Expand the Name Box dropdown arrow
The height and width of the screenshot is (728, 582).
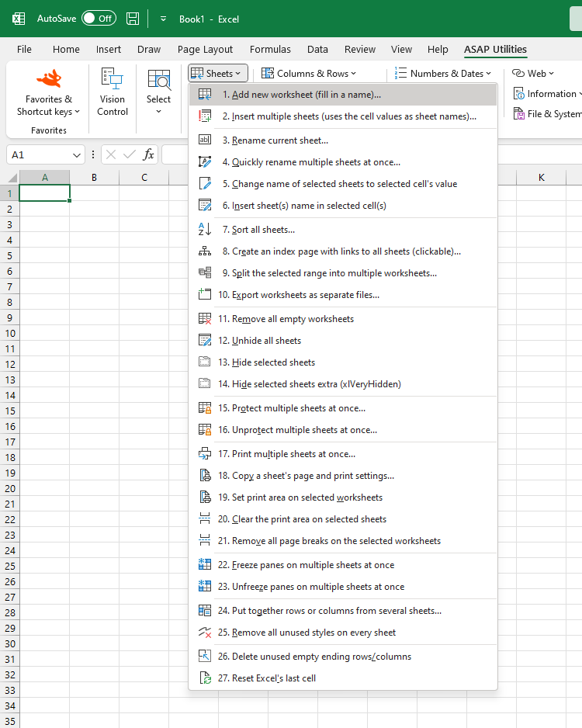coord(77,155)
